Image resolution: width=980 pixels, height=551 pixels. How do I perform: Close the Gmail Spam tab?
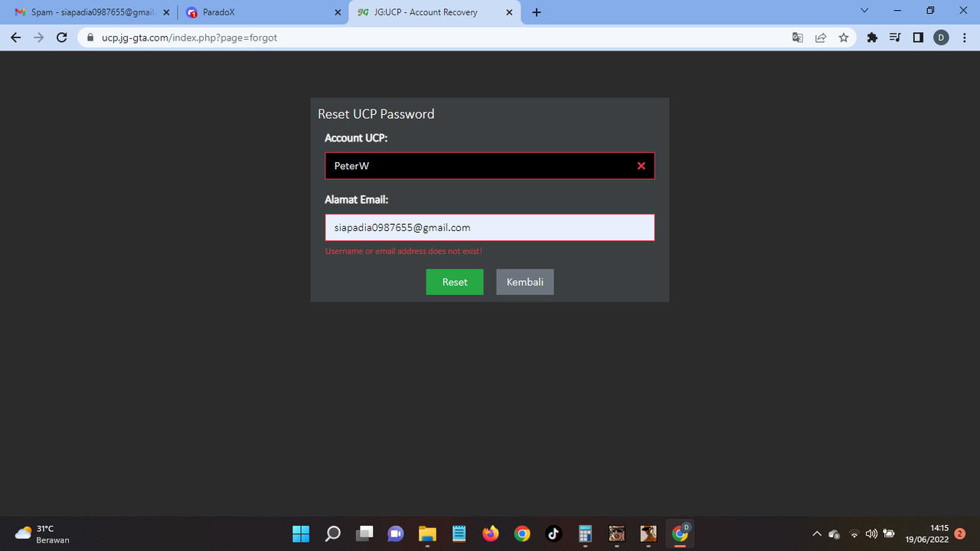coord(166,12)
